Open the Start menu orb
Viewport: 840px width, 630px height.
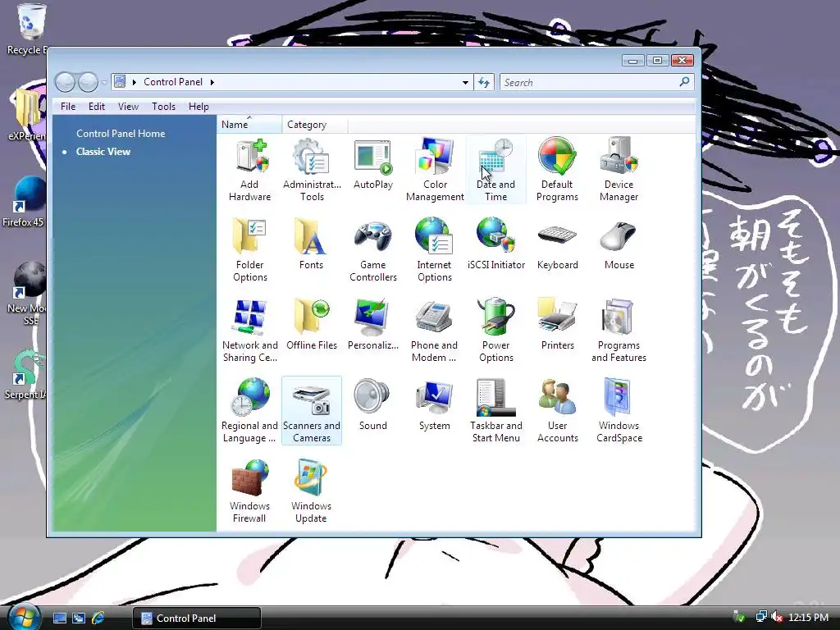coord(24,617)
